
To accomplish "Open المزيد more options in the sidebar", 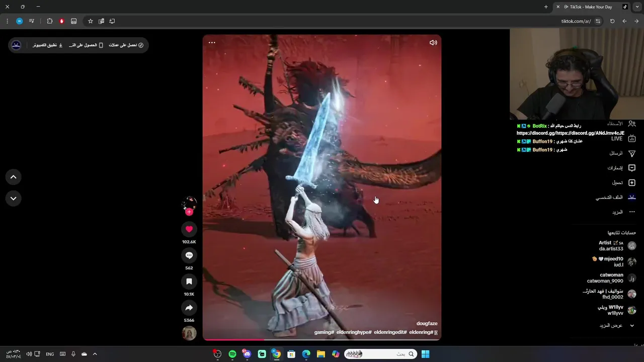I will [x=623, y=212].
